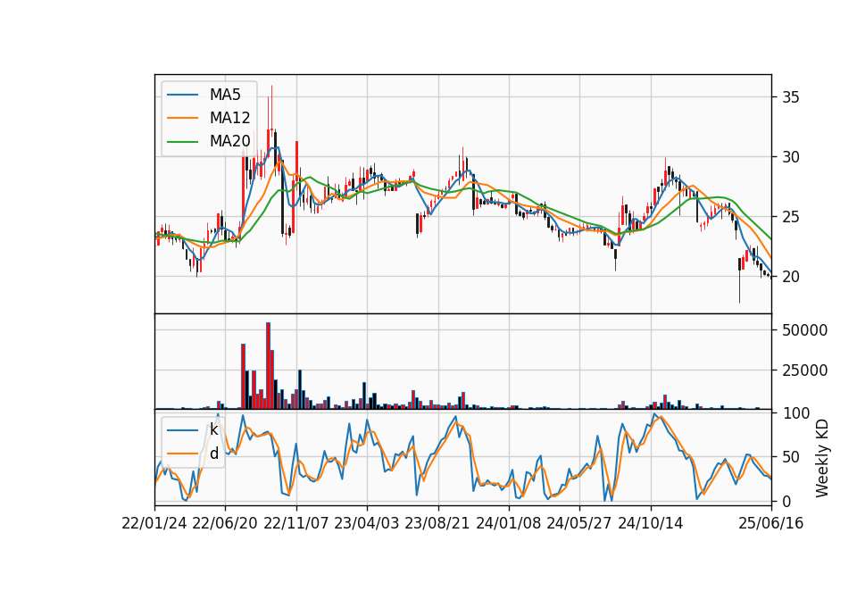Viewport: 857px width, 616px height.
Task: Click the 22/11/07 date label
Action: point(296,523)
